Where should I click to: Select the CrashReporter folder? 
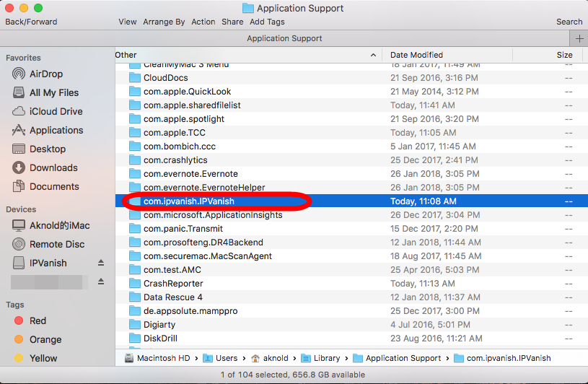click(x=173, y=284)
